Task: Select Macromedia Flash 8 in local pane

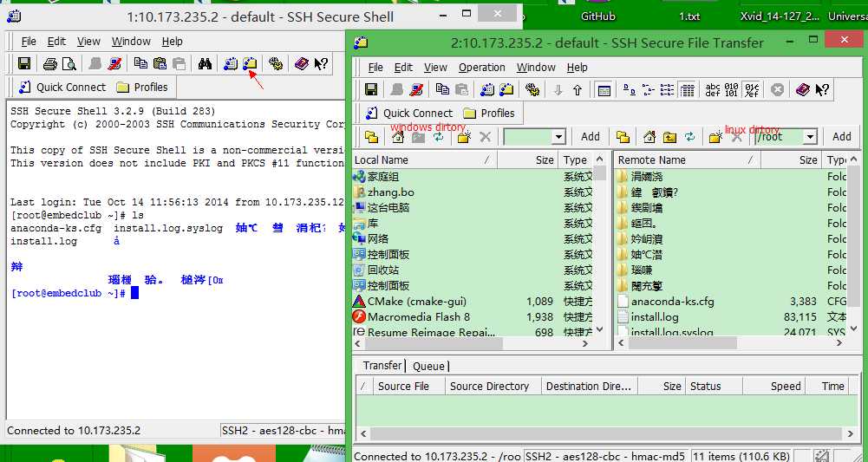Action: coord(418,317)
